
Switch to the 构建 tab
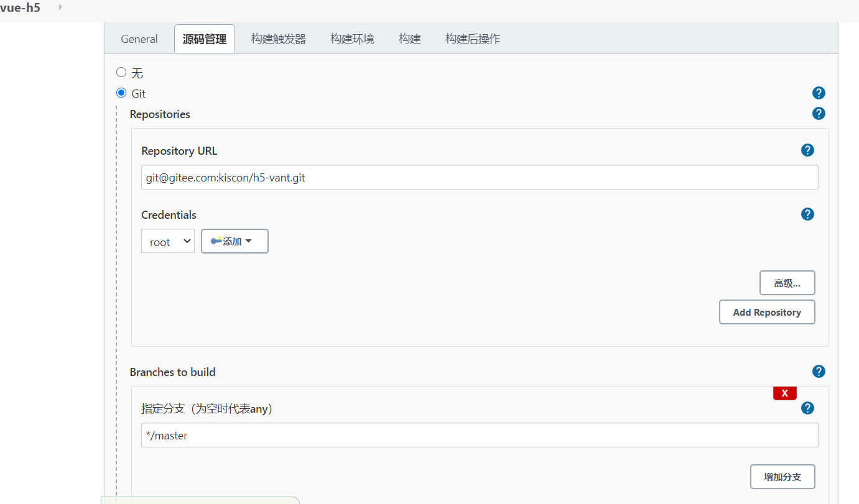(x=410, y=39)
